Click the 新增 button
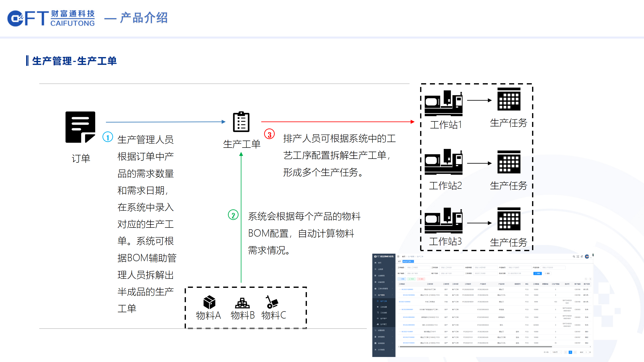This screenshot has height=362, width=644. (402, 279)
